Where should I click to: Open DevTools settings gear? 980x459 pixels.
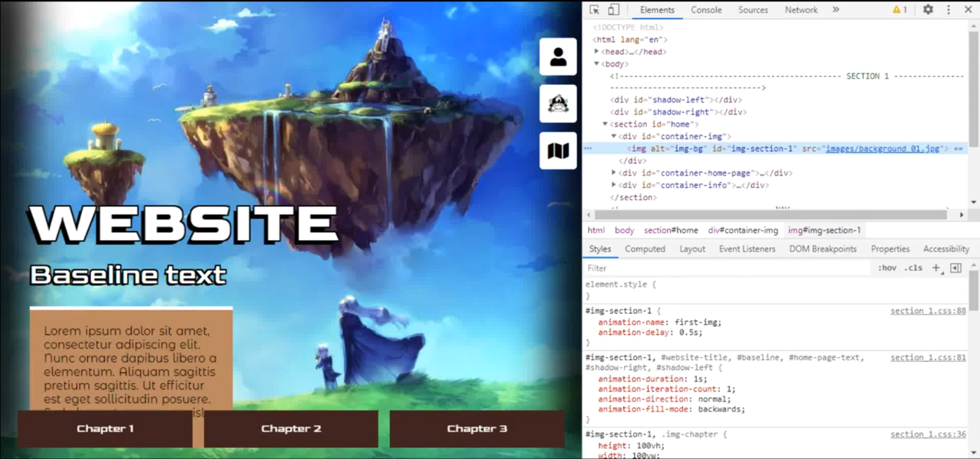coord(928,10)
